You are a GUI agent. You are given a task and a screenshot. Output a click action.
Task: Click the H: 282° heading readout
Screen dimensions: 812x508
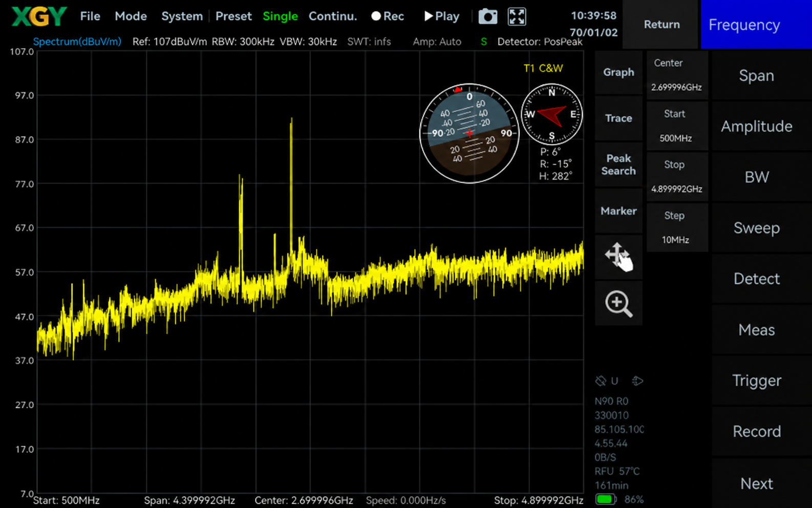pyautogui.click(x=555, y=176)
